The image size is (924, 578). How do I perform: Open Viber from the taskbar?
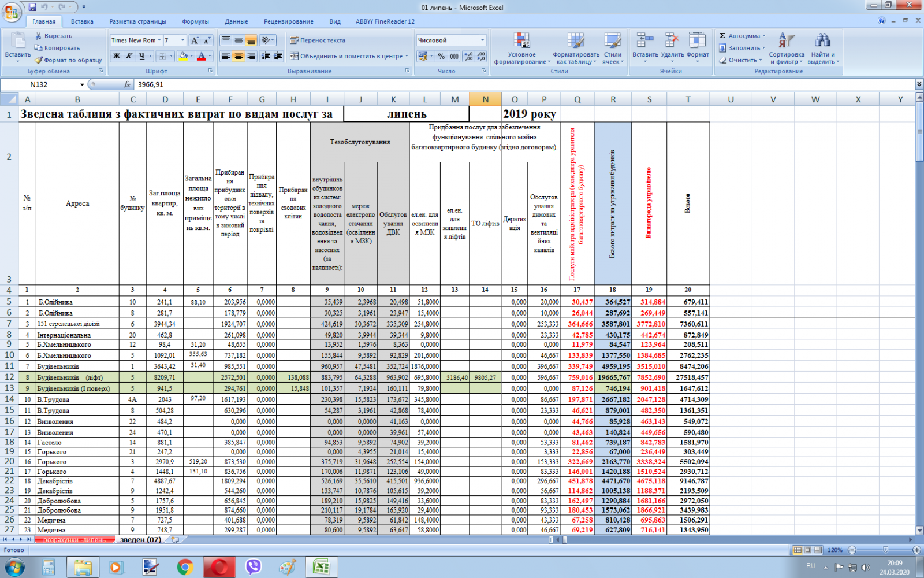click(x=253, y=567)
